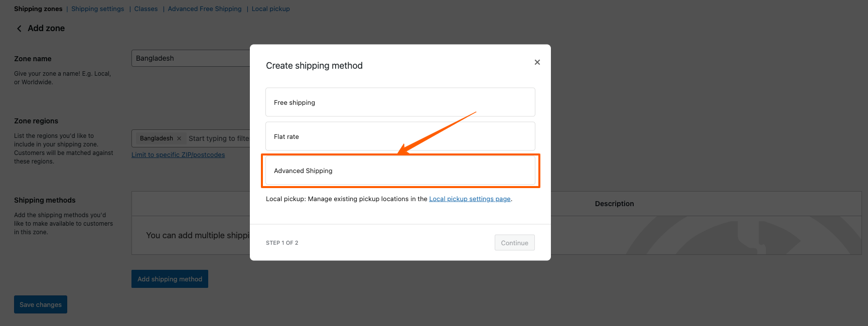Click the Description column header
The width and height of the screenshot is (868, 326).
[614, 204]
